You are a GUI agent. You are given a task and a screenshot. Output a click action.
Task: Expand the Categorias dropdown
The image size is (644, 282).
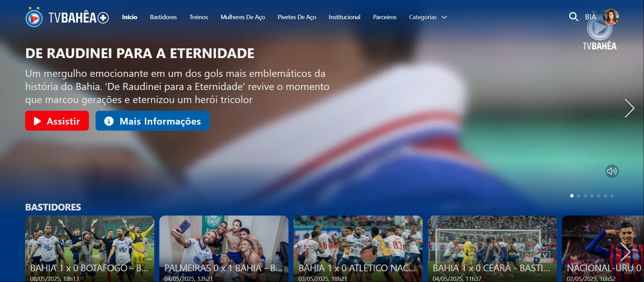[428, 17]
